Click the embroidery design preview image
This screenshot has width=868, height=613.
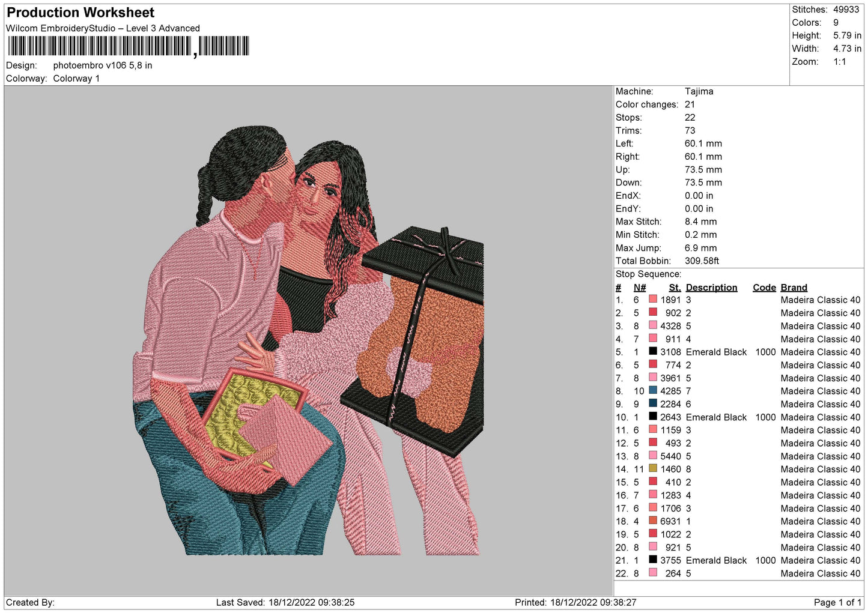(x=308, y=340)
